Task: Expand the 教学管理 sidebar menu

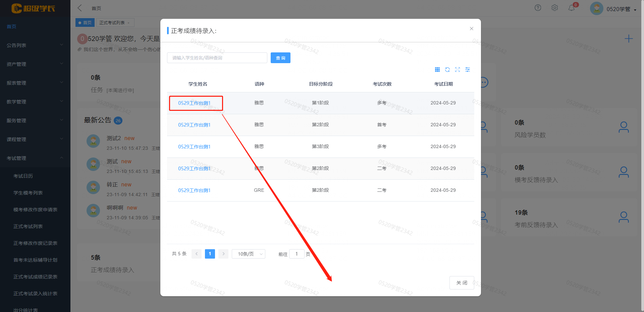Action: click(x=34, y=102)
